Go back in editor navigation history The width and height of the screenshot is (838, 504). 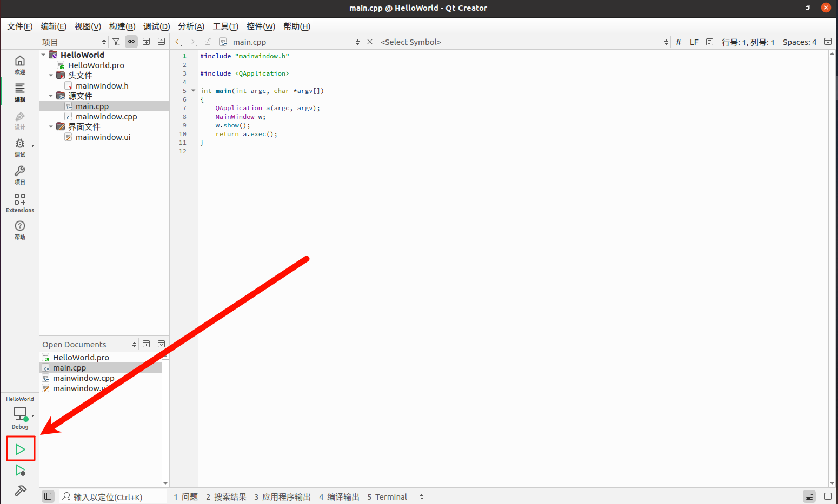(x=178, y=42)
